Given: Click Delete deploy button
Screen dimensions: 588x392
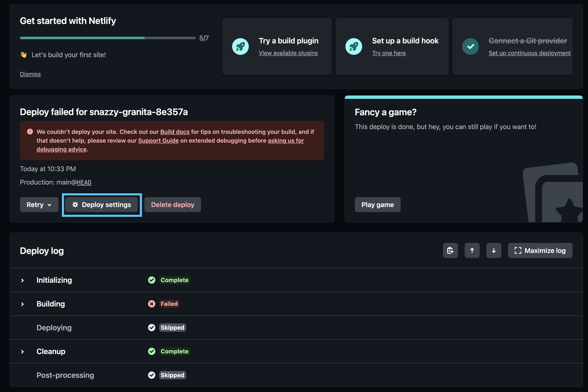Looking at the screenshot, I should click(173, 205).
